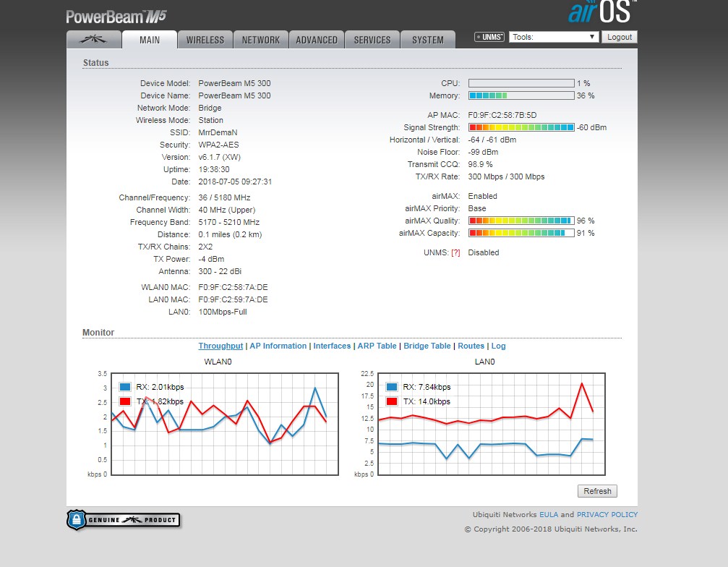This screenshot has width=728, height=567.
Task: Open the Bridge Table link
Action: click(427, 346)
